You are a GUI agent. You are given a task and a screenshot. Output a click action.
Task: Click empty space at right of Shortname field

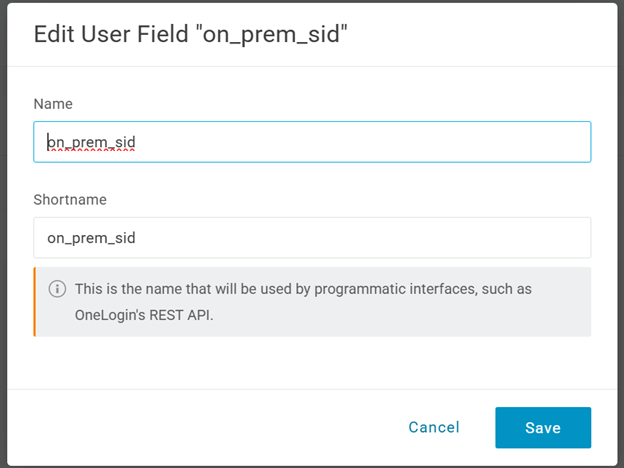[450, 238]
